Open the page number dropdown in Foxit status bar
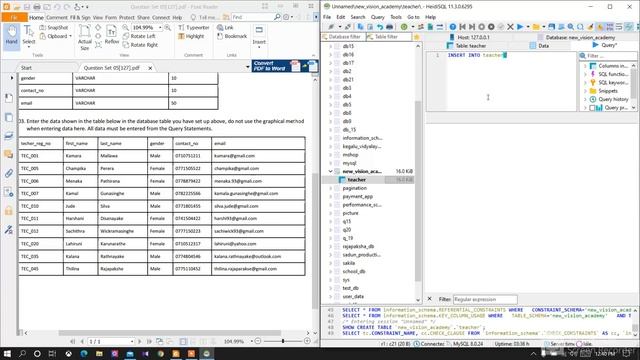This screenshot has height=360, width=640. 132,341
